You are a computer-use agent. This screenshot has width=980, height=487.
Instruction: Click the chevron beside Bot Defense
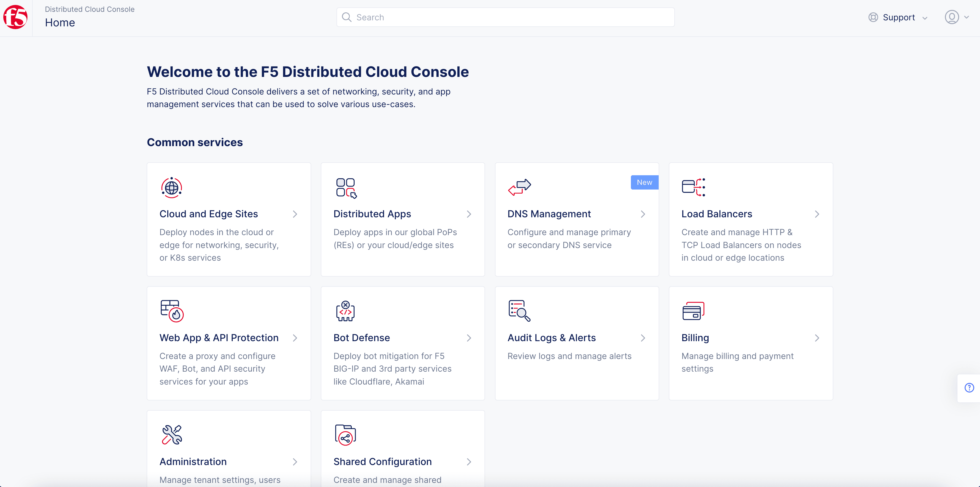(469, 338)
